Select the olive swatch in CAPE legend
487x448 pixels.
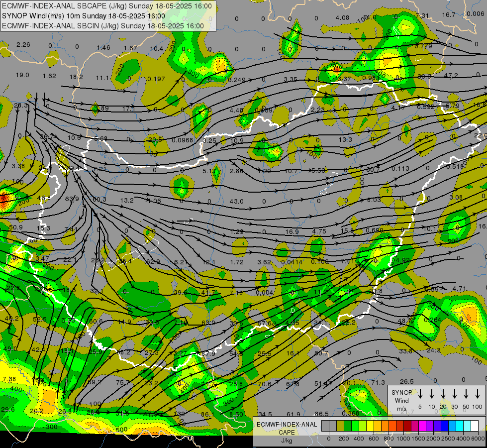[x=340, y=426]
